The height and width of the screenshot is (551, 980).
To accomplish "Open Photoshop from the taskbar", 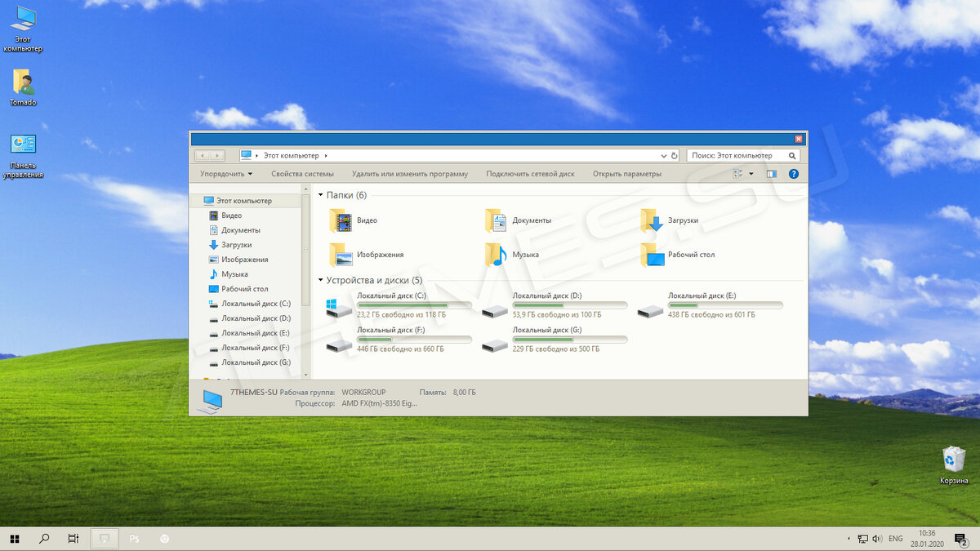I will coord(135,539).
